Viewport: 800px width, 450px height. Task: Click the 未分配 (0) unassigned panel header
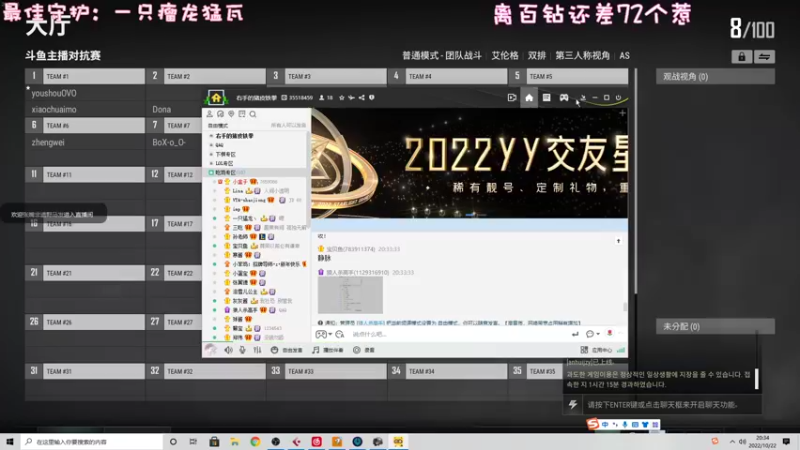(715, 327)
